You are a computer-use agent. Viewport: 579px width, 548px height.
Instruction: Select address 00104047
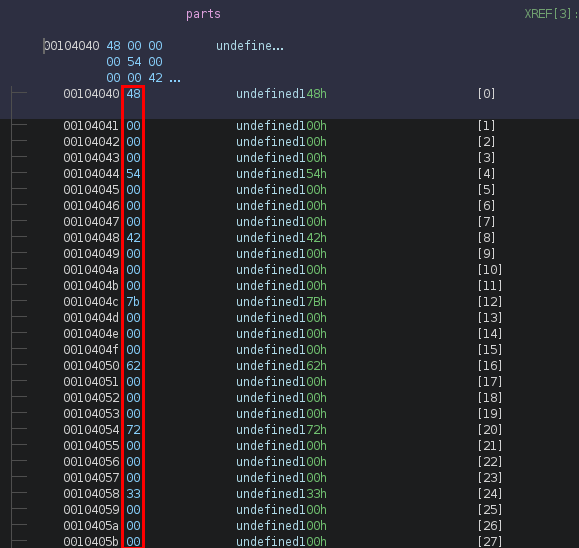coord(91,222)
